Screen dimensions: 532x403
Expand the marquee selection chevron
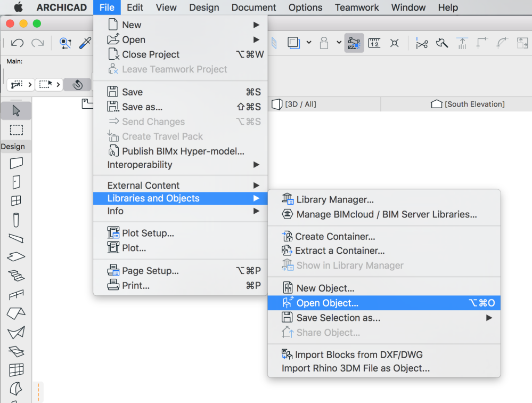pos(58,84)
